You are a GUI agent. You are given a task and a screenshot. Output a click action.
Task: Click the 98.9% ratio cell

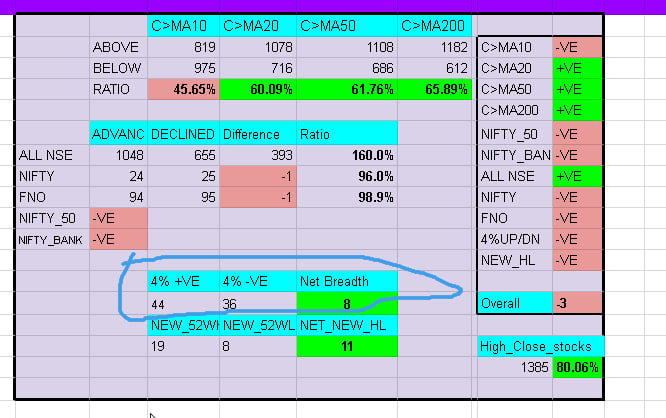347,197
